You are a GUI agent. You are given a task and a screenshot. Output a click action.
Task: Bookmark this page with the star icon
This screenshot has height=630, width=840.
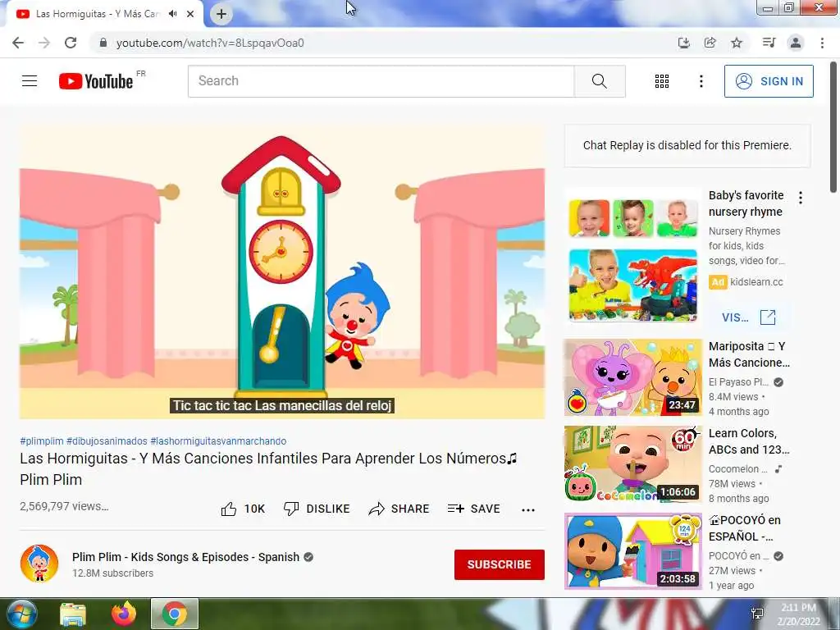(737, 43)
